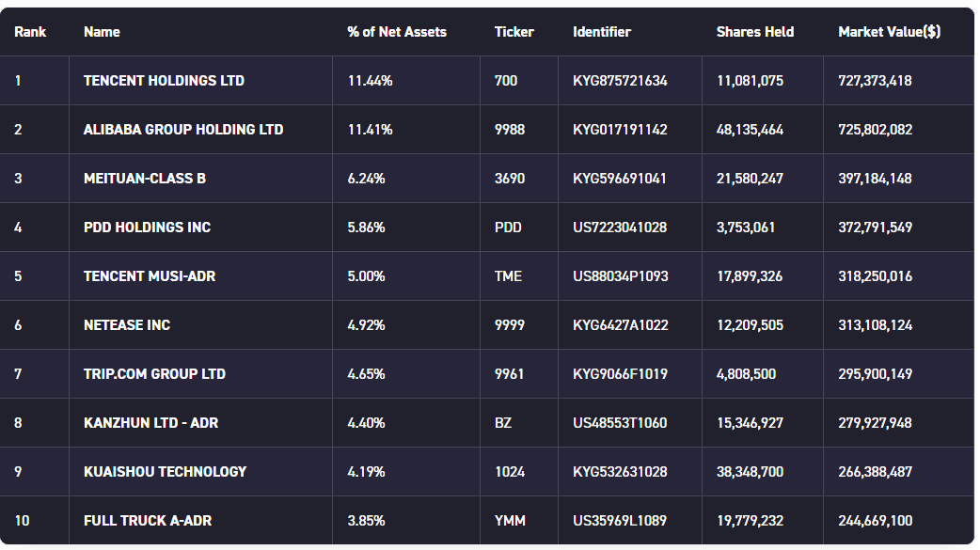The width and height of the screenshot is (980, 550).
Task: Click identifier KYG875721634 cell
Action: pyautogui.click(x=620, y=81)
